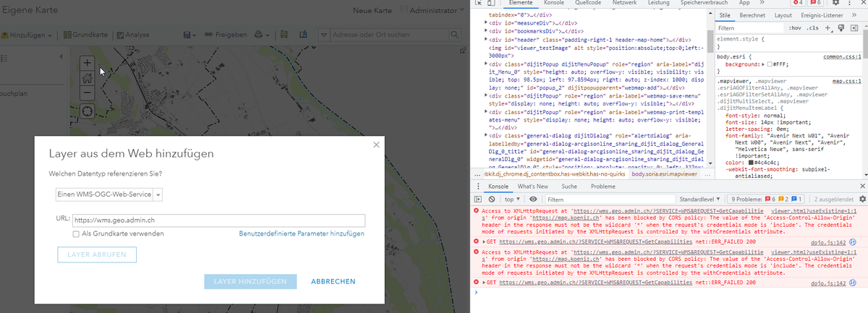The image size is (868, 313).
Task: Click the live expression eye icon in console
Action: pos(533,199)
